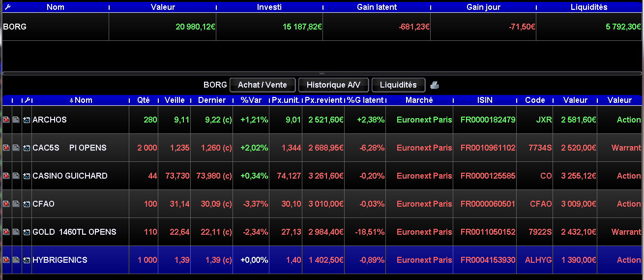
Task: Click the Liquidités header in portfolio summary
Action: pyautogui.click(x=589, y=7)
